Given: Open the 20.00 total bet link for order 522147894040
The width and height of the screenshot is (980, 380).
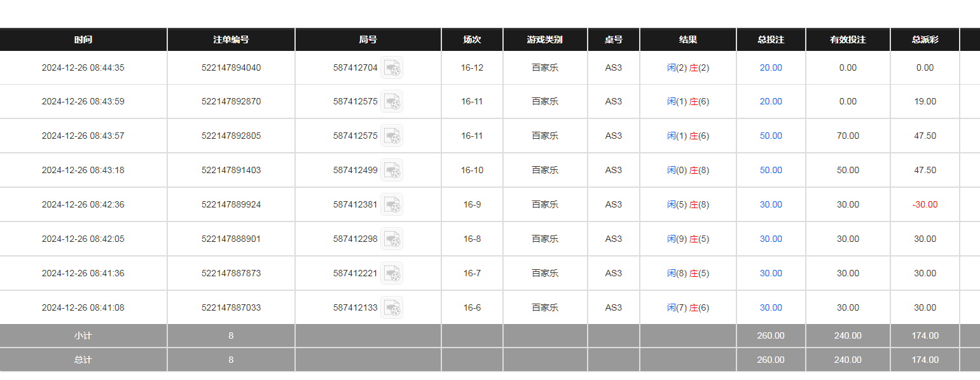Looking at the screenshot, I should 771,68.
